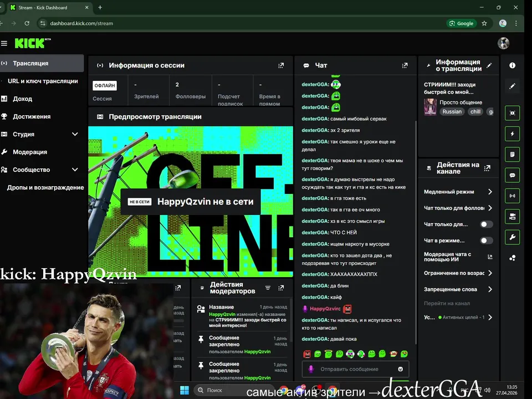This screenshot has width=532, height=399.
Task: Open 'URL и ключ трансляции' page
Action: (43, 81)
